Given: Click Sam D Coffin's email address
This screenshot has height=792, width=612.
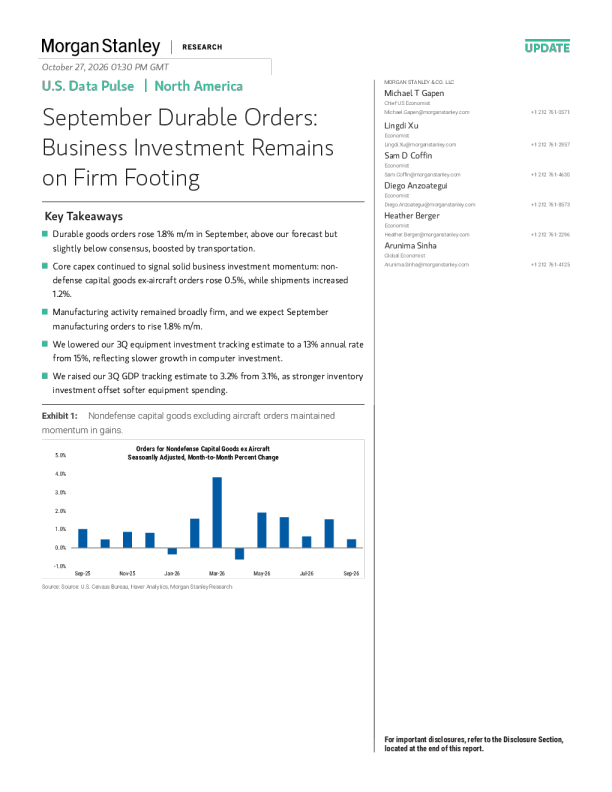Looking at the screenshot, I should tap(422, 174).
